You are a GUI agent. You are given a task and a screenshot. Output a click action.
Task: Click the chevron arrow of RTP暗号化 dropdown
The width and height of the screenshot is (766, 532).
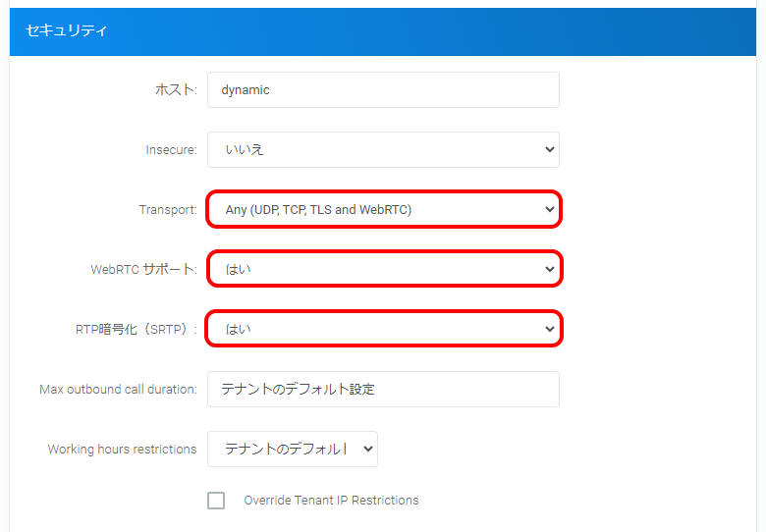(549, 329)
